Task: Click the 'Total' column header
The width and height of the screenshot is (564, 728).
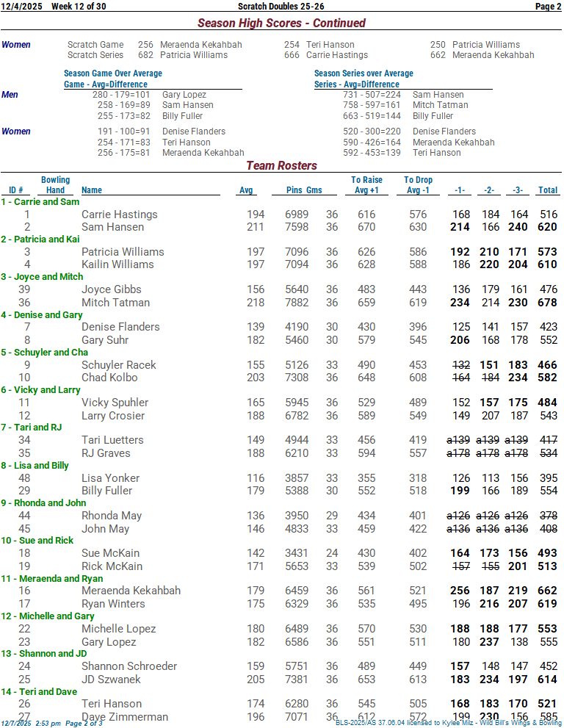Action: 548,190
